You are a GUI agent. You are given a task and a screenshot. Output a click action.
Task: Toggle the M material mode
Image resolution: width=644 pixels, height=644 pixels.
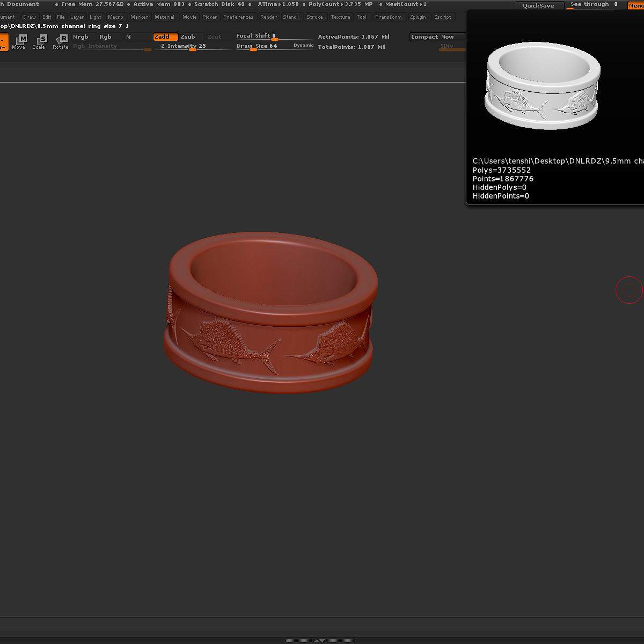pos(137,37)
